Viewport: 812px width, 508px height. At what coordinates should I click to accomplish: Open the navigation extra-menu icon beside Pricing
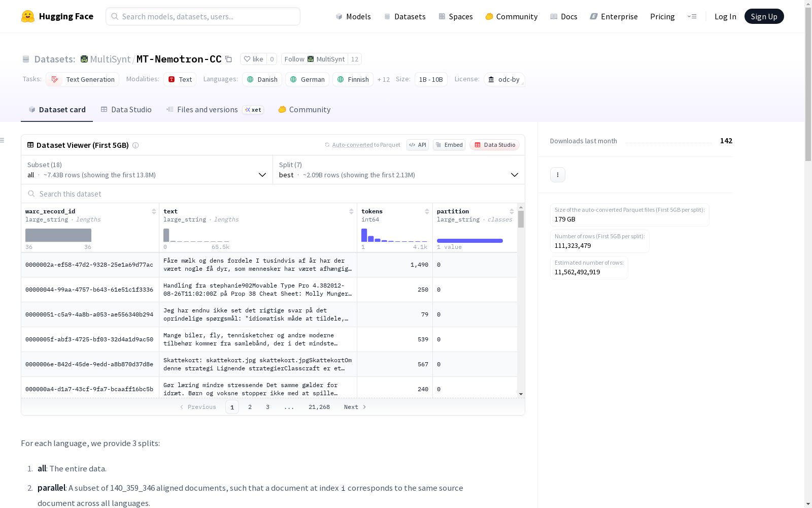pos(692,16)
